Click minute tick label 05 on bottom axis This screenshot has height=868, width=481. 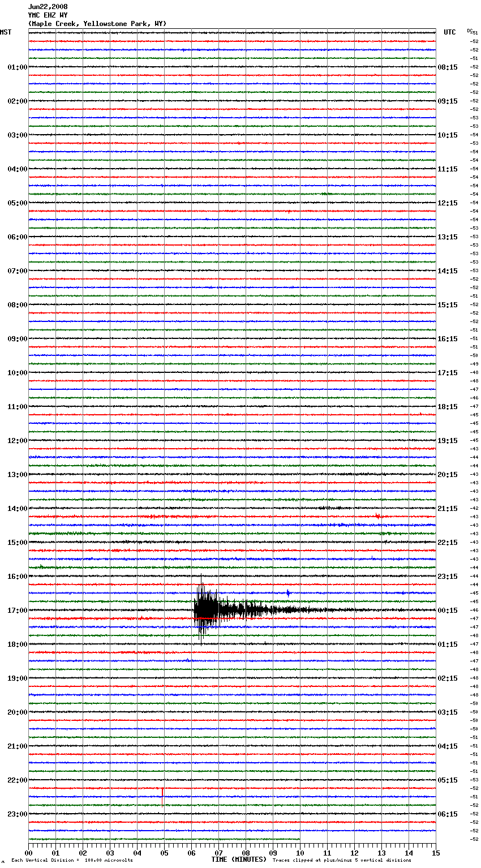164,853
